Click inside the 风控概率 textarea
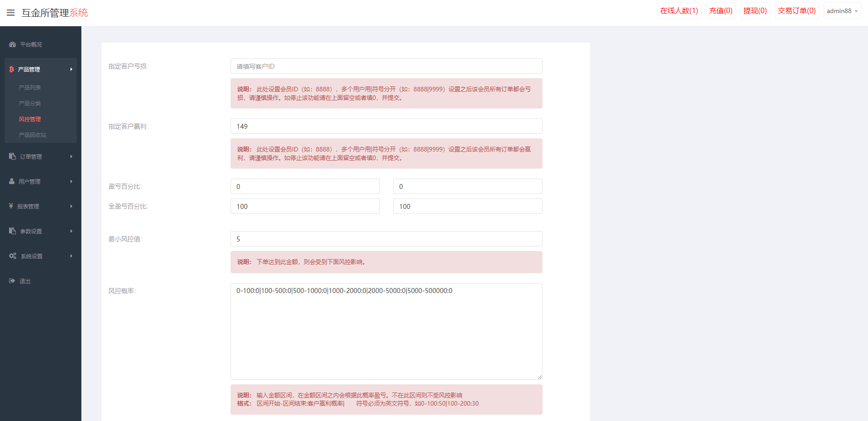868x421 pixels. click(x=387, y=331)
